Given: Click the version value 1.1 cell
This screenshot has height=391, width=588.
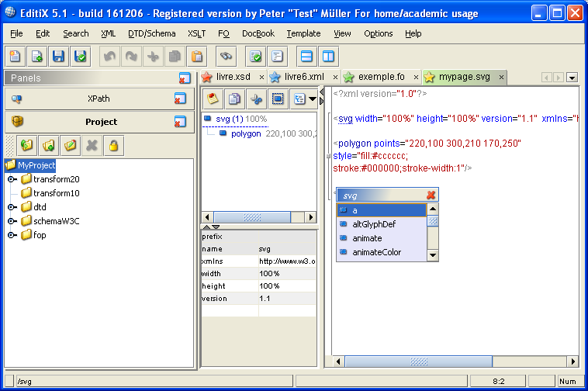Looking at the screenshot, I should coord(287,299).
